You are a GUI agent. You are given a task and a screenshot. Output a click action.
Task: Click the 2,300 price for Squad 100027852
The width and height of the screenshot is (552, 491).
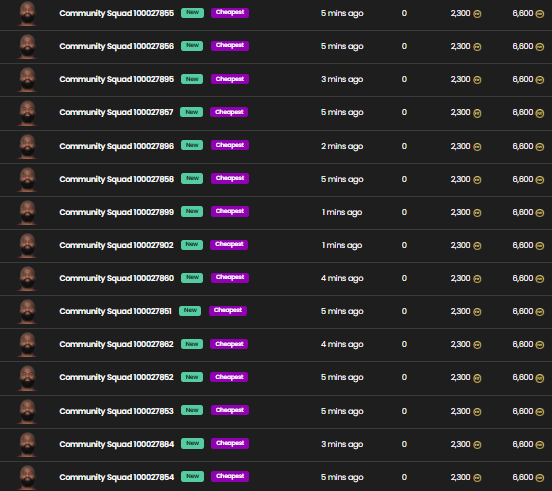pos(460,378)
